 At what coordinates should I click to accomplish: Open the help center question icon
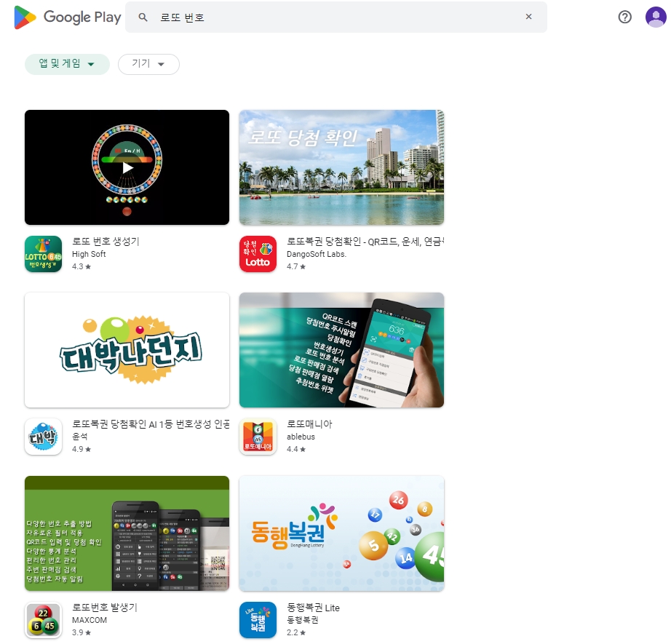click(624, 17)
